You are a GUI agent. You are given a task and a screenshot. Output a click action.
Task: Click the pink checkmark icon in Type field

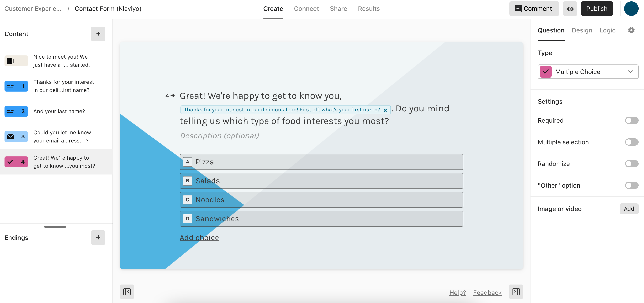[546, 72]
